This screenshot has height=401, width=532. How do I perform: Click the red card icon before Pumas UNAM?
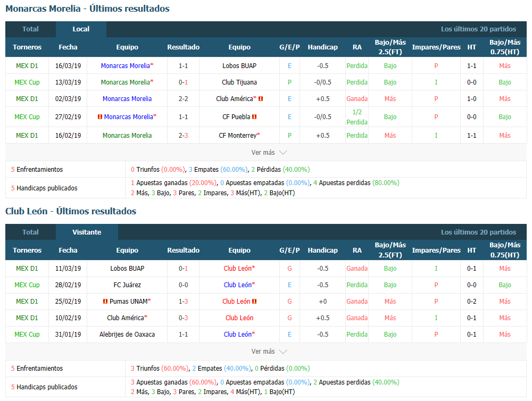(x=105, y=301)
